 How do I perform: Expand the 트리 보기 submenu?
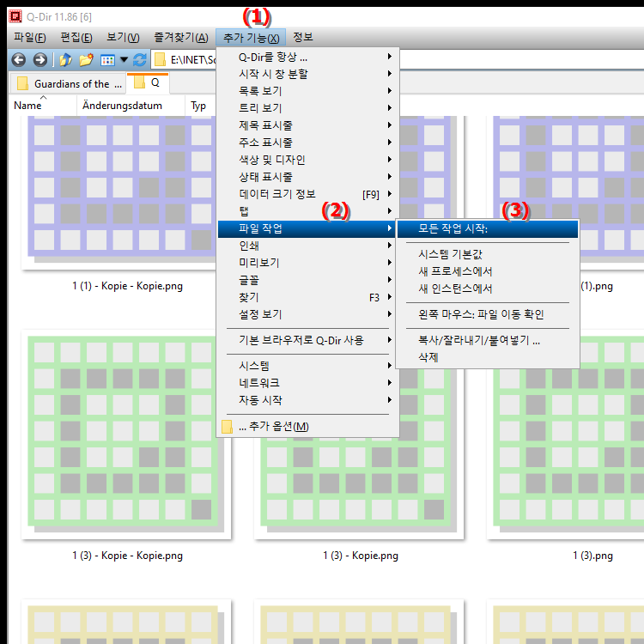pyautogui.click(x=307, y=108)
